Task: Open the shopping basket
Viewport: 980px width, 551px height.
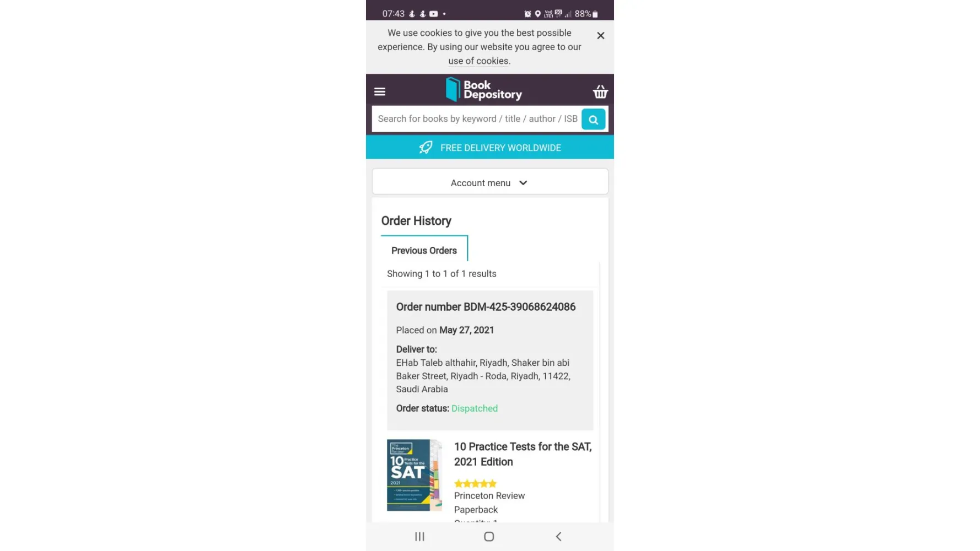Action: [x=600, y=91]
